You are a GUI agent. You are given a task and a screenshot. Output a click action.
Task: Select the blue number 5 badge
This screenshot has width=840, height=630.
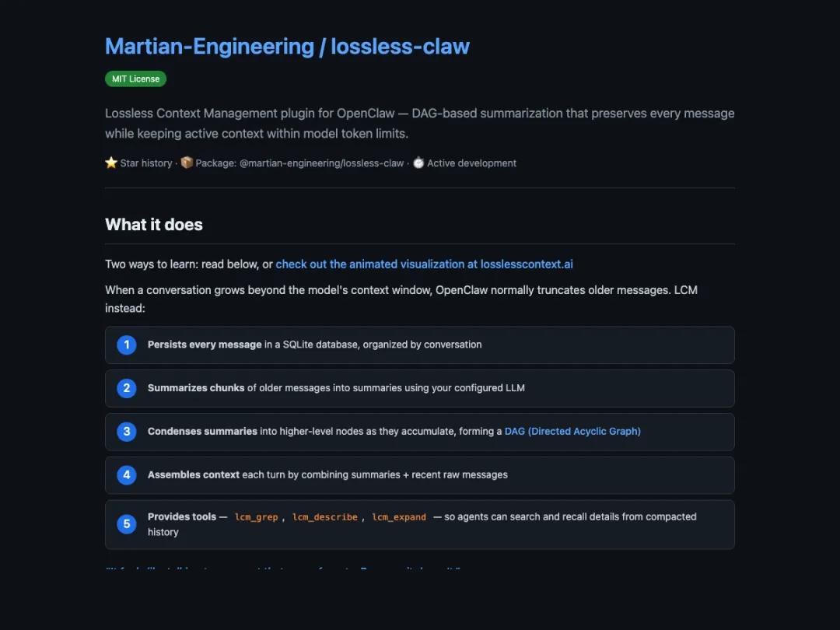point(127,524)
